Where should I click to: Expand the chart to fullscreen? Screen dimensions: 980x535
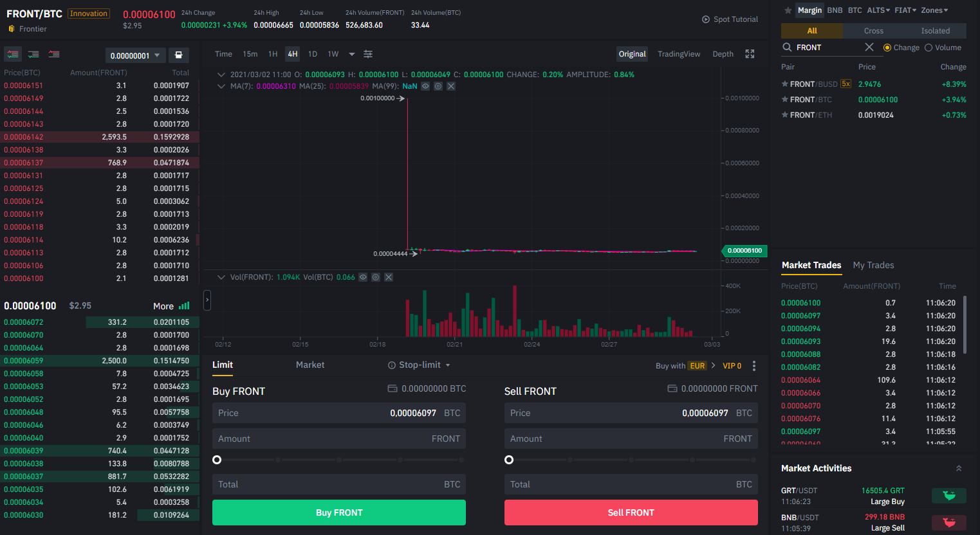[750, 54]
